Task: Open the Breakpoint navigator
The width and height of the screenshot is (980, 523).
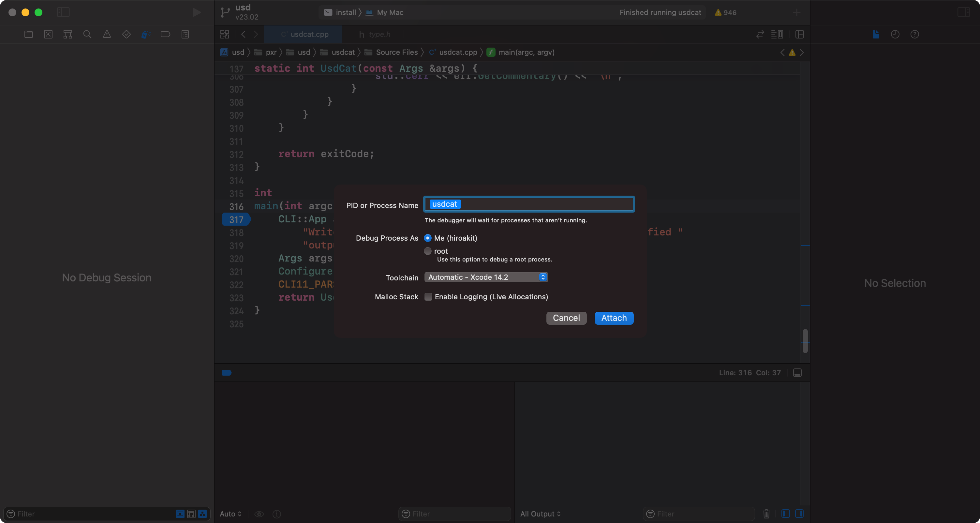Action: [x=166, y=34]
